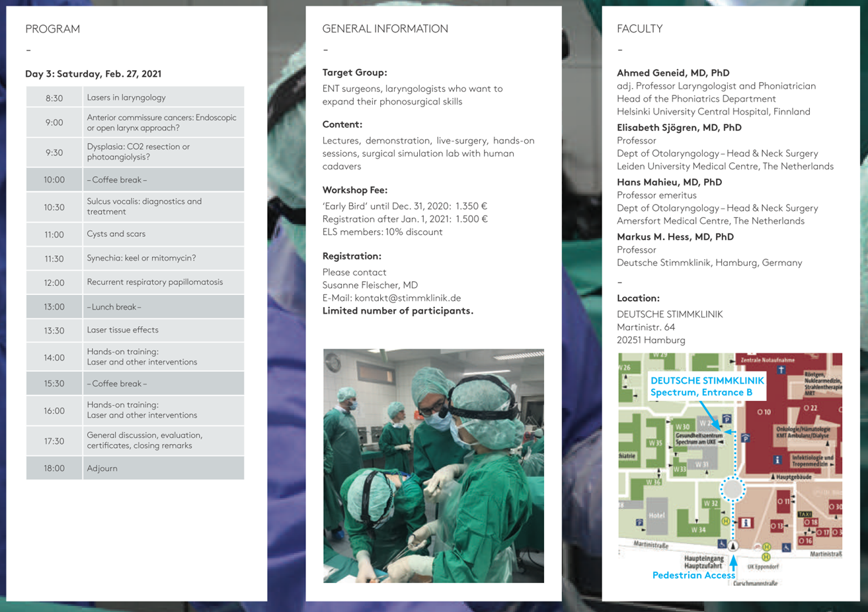
Task: Click faculty name 'Hans Mahieu, MD, PhD'
Action: 669,182
